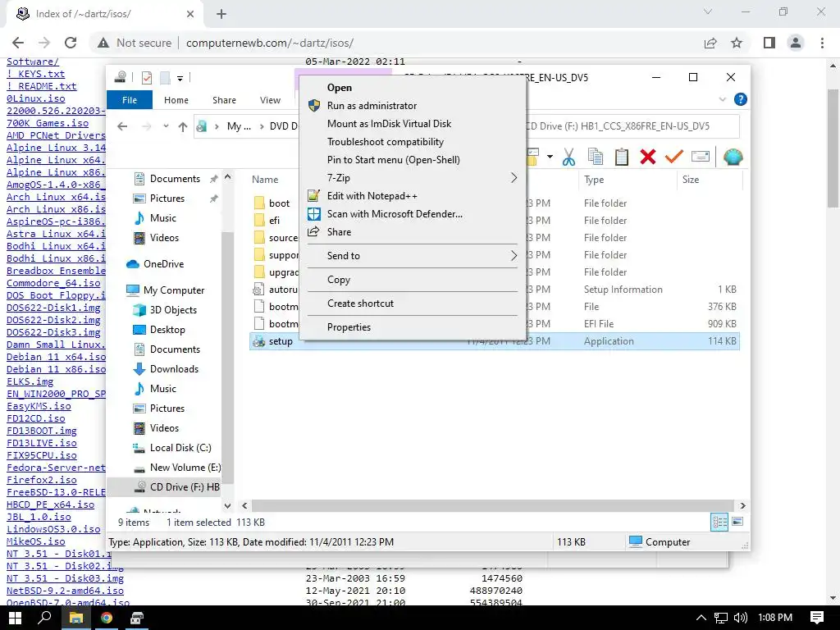Viewport: 840px width, 630px height.
Task: Open the MikeOS.iso link
Action: (36, 541)
